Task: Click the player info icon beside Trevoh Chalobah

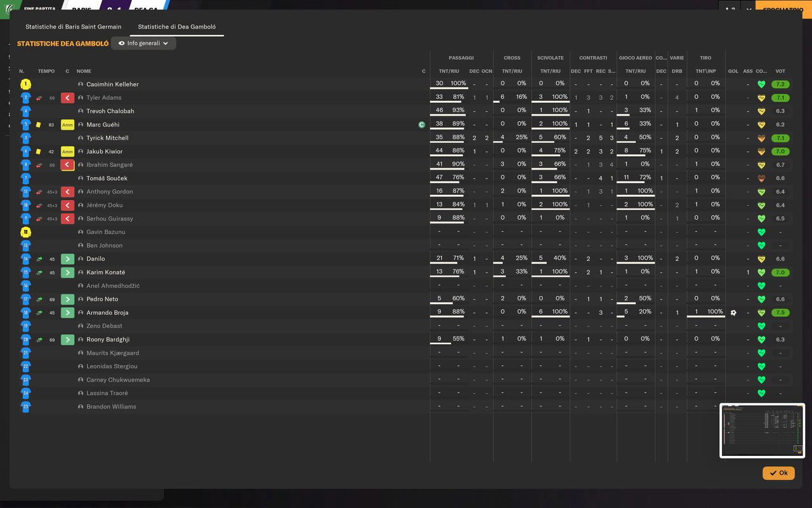Action: pos(81,111)
